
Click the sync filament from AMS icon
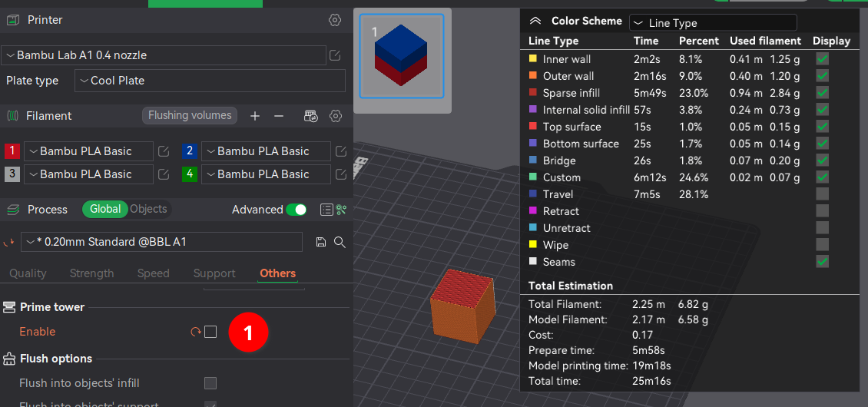click(x=311, y=116)
